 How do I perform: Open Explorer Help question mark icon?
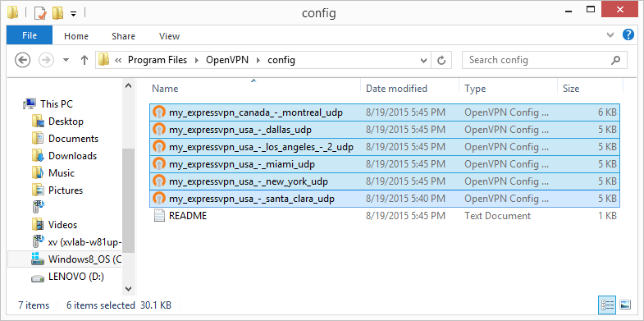click(x=628, y=34)
